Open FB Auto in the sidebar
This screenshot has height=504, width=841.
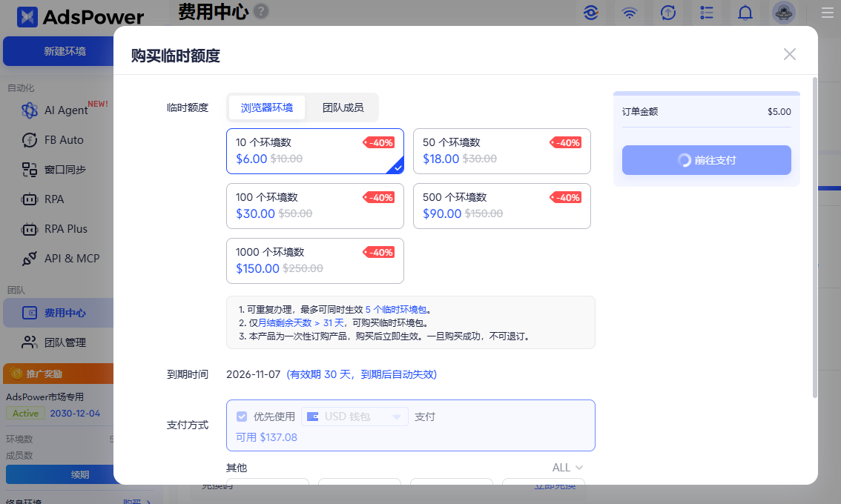pyautogui.click(x=64, y=140)
